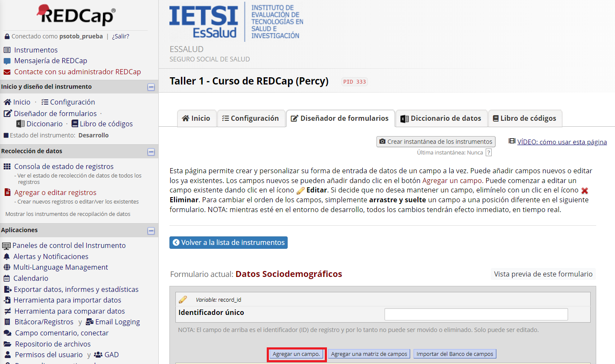Collapse the Recolección de datos section
615x364 pixels.
point(151,152)
